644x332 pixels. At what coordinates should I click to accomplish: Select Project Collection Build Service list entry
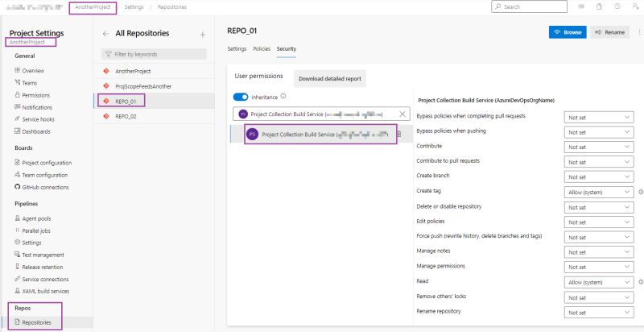(321, 134)
